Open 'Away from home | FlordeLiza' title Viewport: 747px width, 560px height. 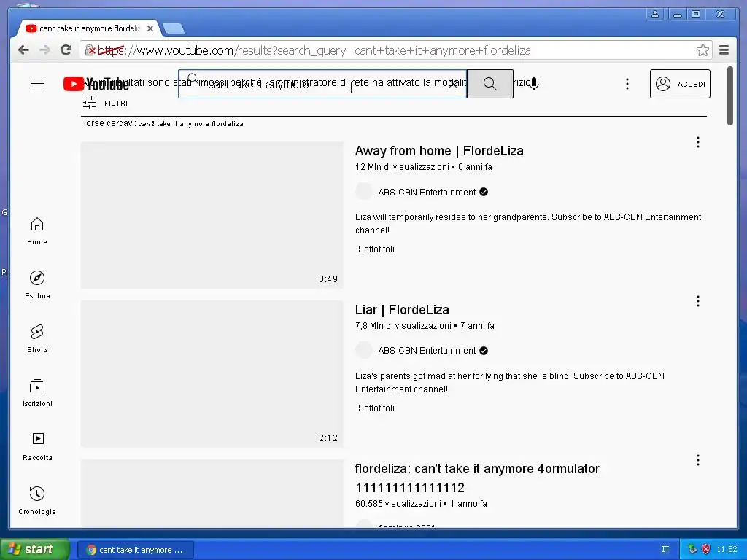(438, 151)
